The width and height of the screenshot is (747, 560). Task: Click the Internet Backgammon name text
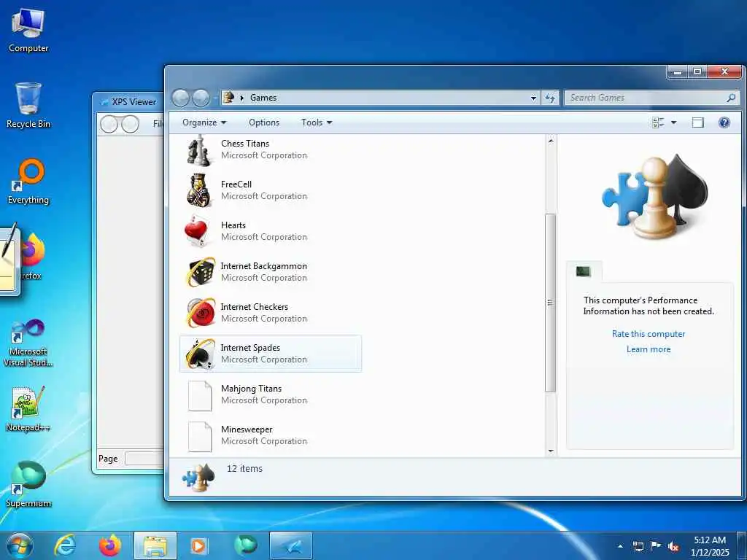263,266
